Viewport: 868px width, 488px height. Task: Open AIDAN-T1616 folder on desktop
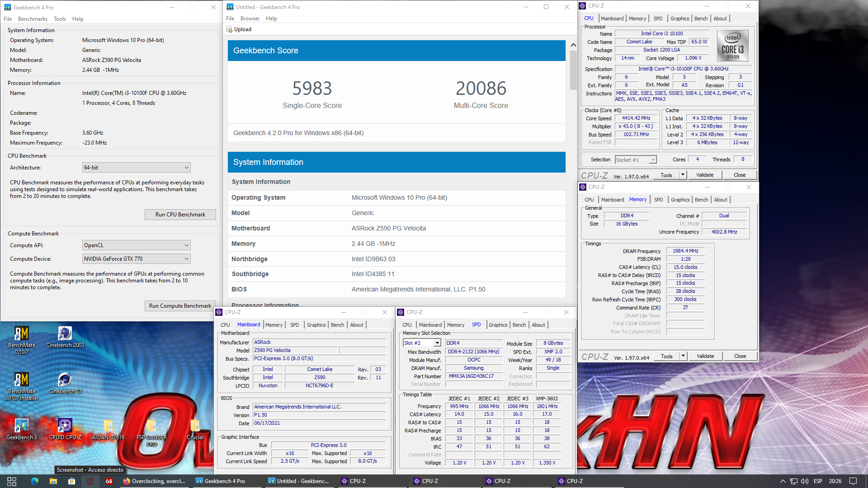(x=108, y=429)
